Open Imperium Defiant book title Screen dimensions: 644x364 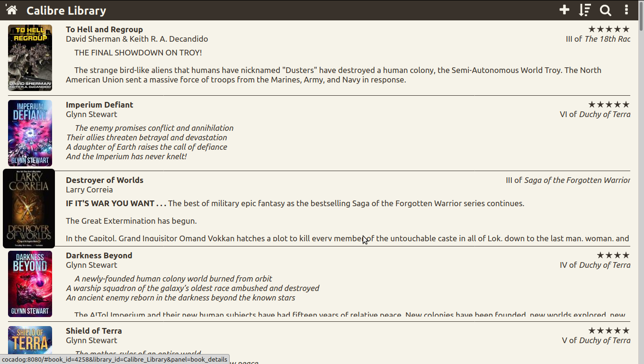point(99,105)
